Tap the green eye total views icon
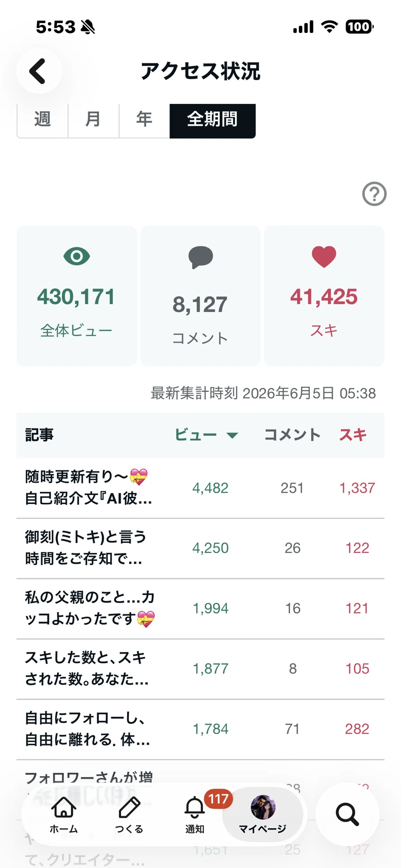This screenshot has height=868, width=401. [x=77, y=256]
